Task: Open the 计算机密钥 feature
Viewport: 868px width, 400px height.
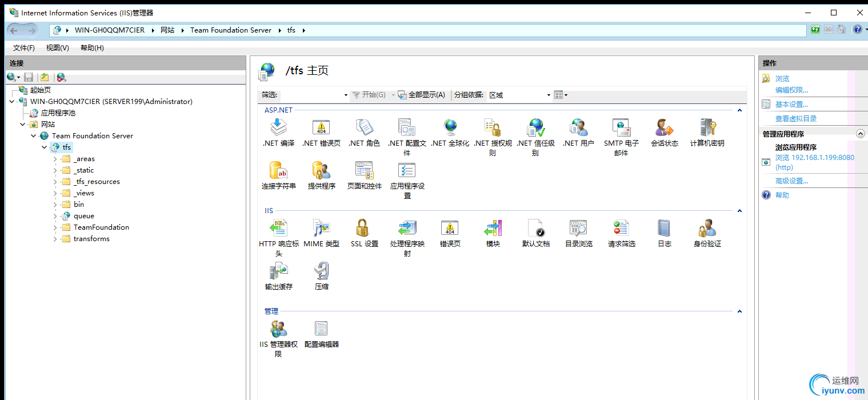Action: (x=707, y=133)
